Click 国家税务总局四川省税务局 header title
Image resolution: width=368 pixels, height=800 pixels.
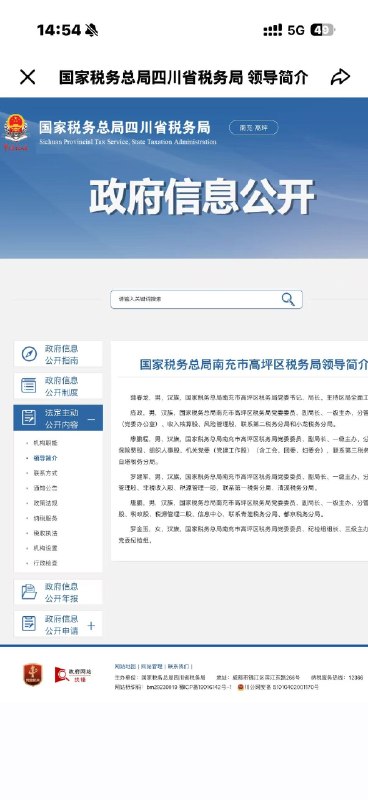coord(125,127)
